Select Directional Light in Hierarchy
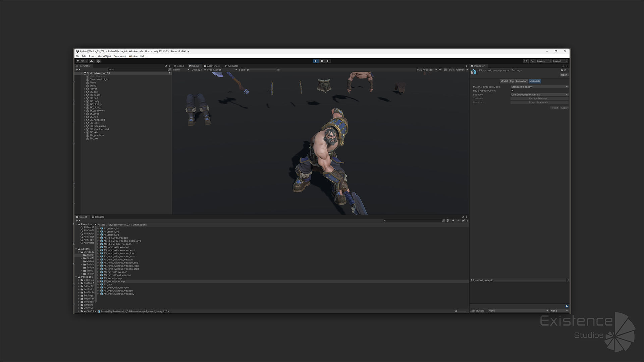The image size is (644, 362). (99, 79)
